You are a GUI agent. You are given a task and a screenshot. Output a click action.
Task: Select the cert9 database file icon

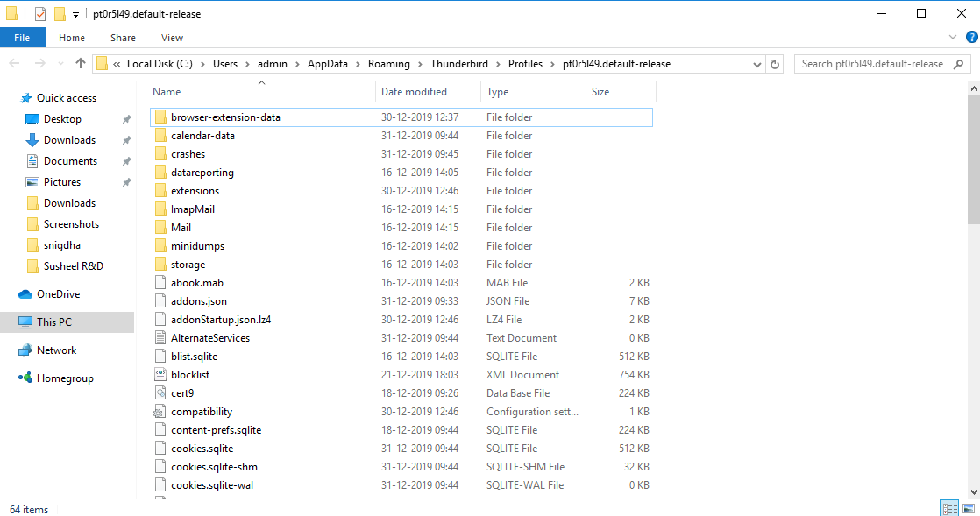160,393
